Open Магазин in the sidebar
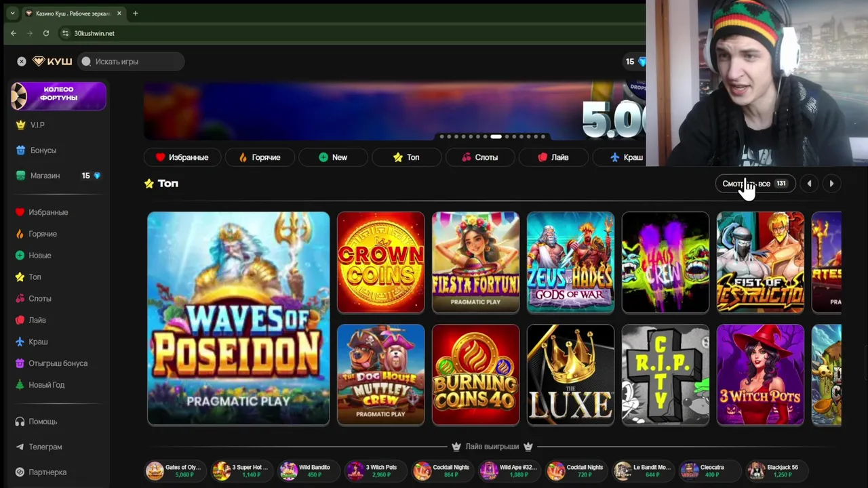Viewport: 868px width, 488px height. pyautogui.click(x=38, y=176)
